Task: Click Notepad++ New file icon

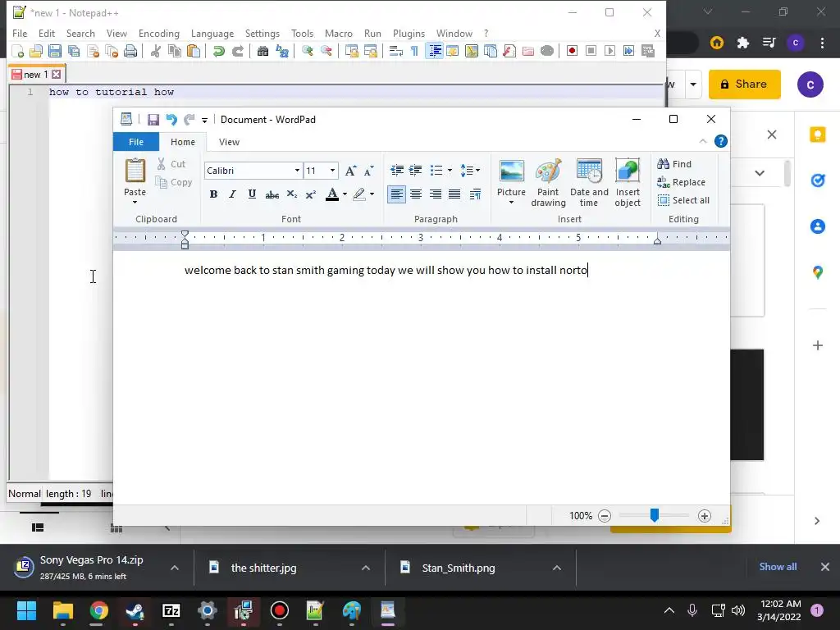Action: click(18, 51)
